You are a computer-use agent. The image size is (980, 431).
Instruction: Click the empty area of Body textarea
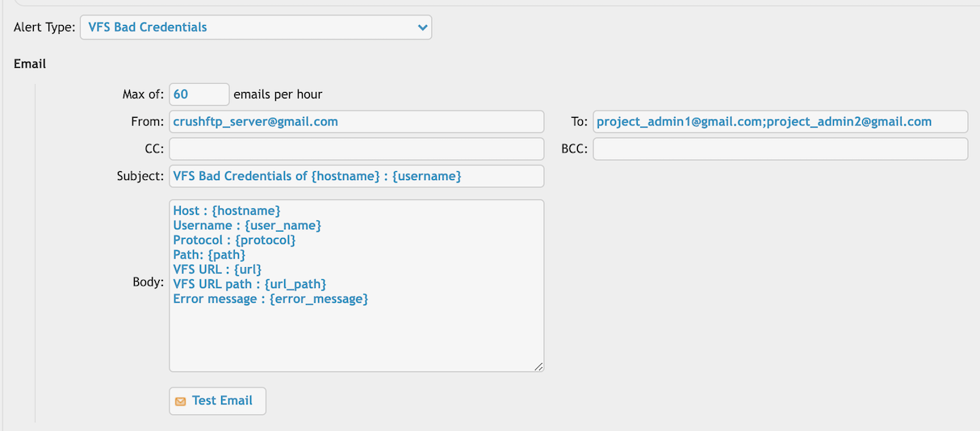pyautogui.click(x=356, y=339)
